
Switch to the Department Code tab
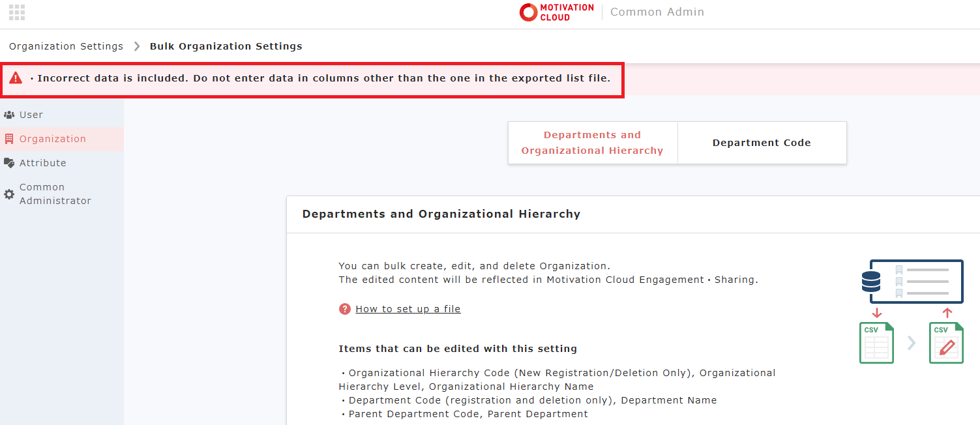(x=762, y=143)
